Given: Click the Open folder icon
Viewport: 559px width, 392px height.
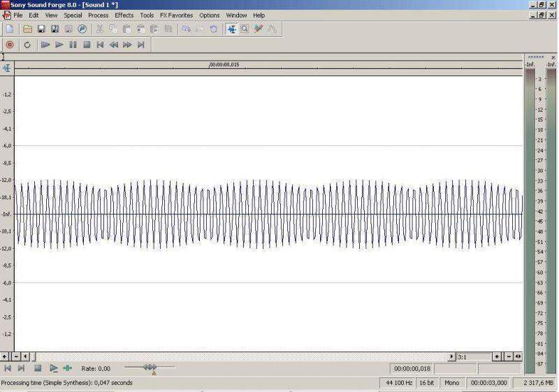Looking at the screenshot, I should [x=27, y=29].
